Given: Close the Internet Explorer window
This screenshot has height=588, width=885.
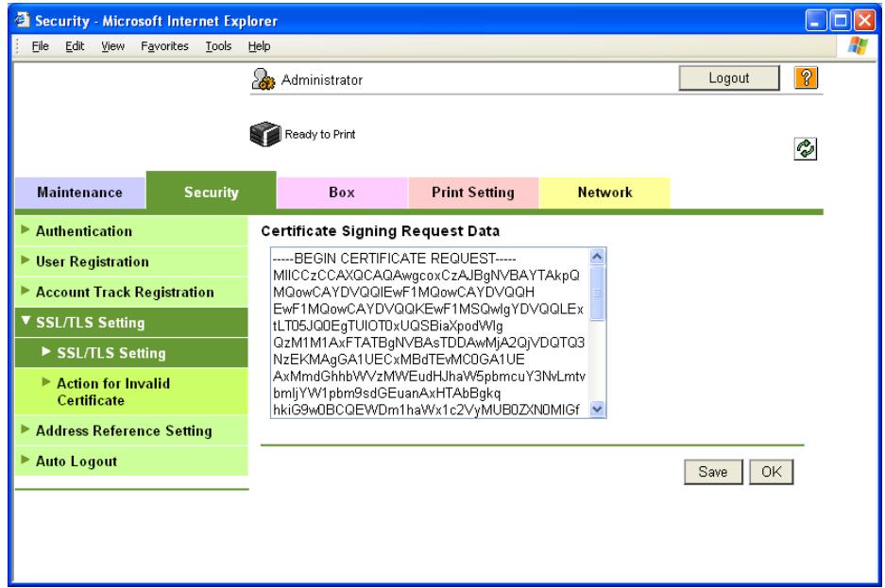Looking at the screenshot, I should 864,21.
